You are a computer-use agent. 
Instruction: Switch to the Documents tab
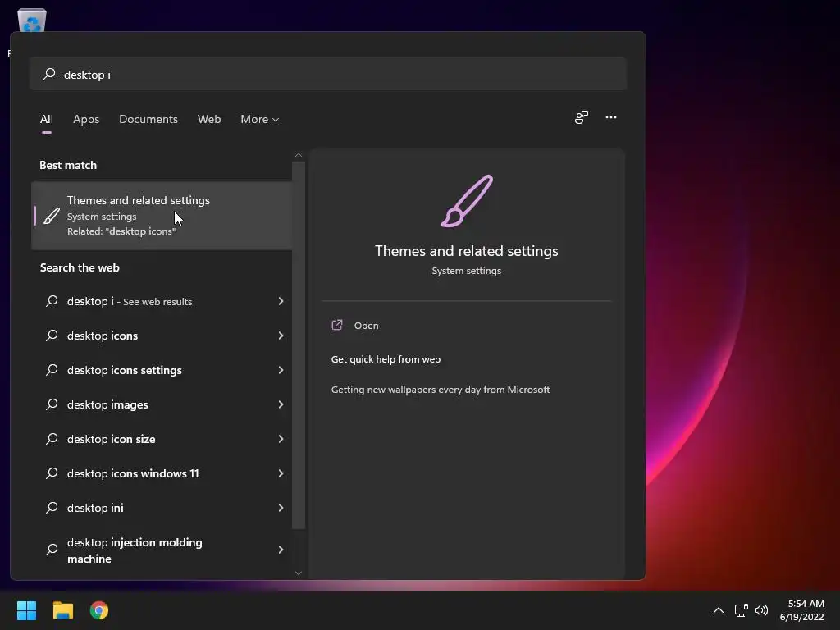pos(148,119)
